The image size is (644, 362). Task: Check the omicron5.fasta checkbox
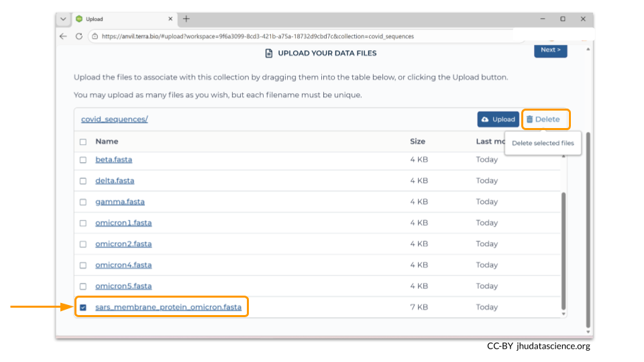[83, 286]
